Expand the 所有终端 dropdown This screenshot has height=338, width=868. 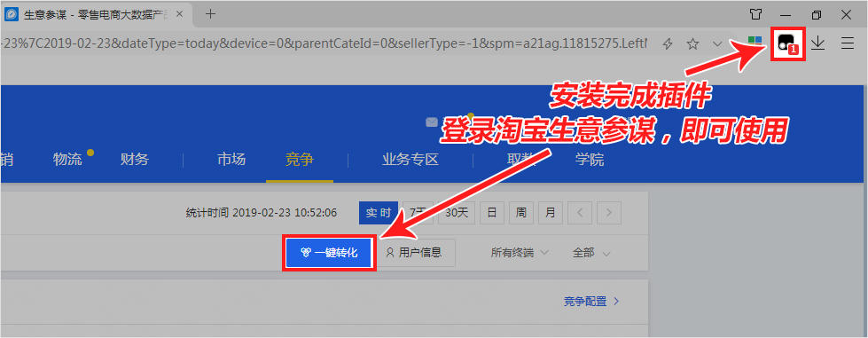(x=520, y=253)
